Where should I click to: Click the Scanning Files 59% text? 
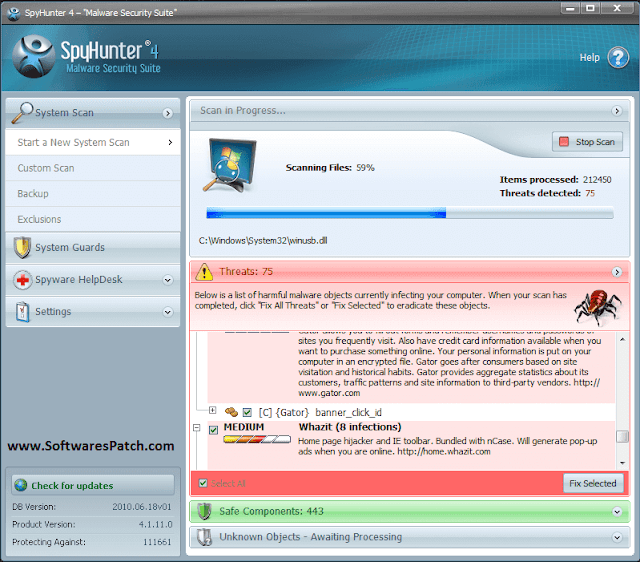tap(330, 168)
